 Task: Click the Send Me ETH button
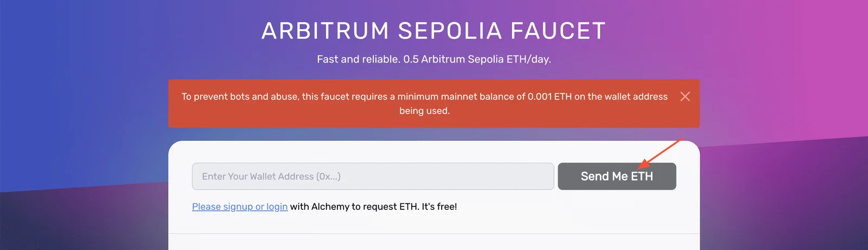pos(617,176)
